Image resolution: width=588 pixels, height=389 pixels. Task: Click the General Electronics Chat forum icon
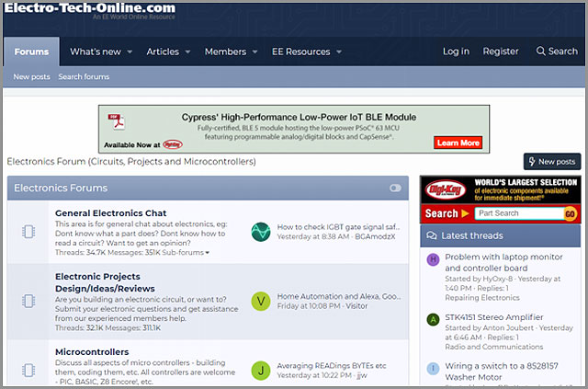click(x=28, y=232)
